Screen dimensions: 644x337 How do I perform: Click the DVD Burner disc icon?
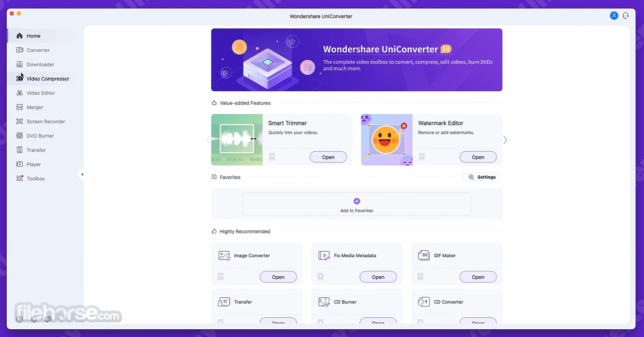(19, 136)
